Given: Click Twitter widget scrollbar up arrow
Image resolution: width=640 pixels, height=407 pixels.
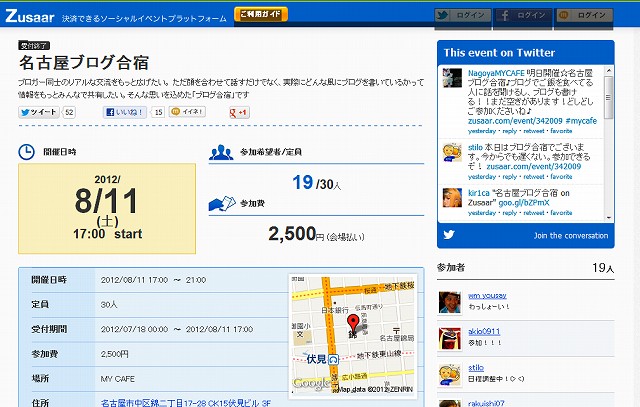Looking at the screenshot, I should tap(609, 70).
